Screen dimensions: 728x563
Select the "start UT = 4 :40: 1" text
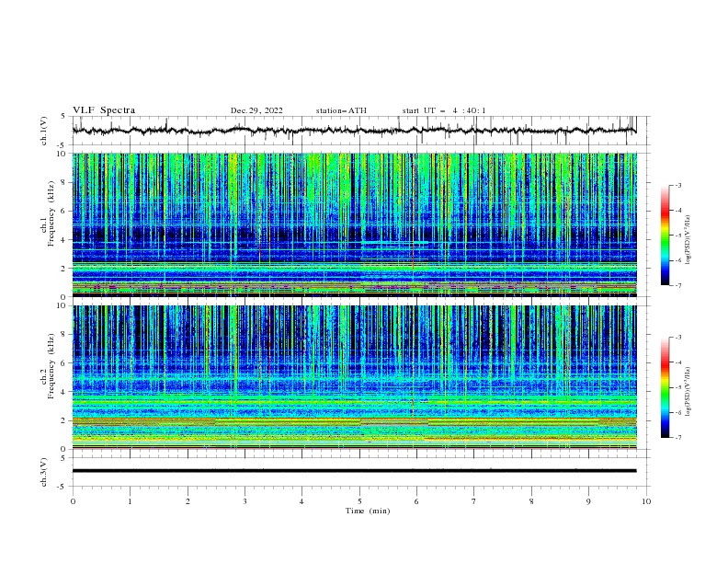click(444, 110)
